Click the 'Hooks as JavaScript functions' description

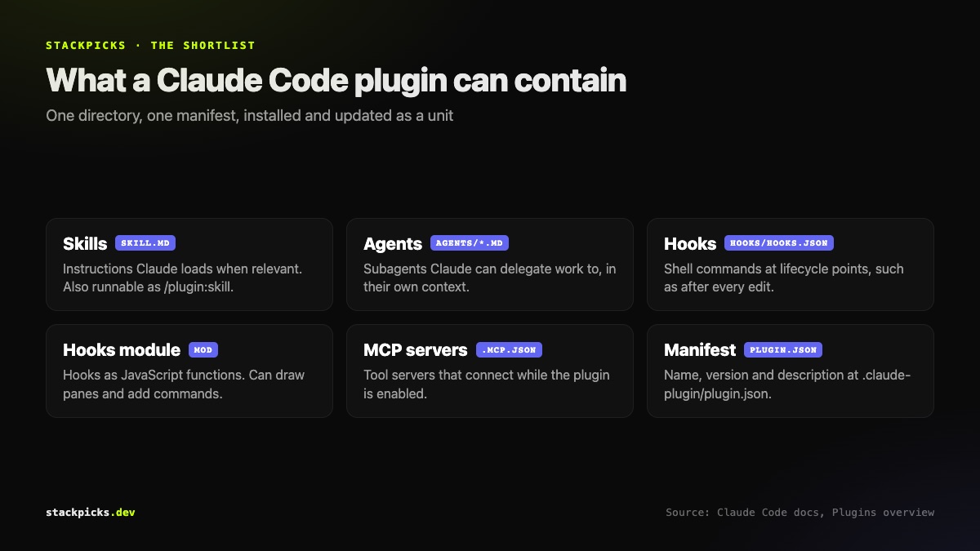pos(184,384)
